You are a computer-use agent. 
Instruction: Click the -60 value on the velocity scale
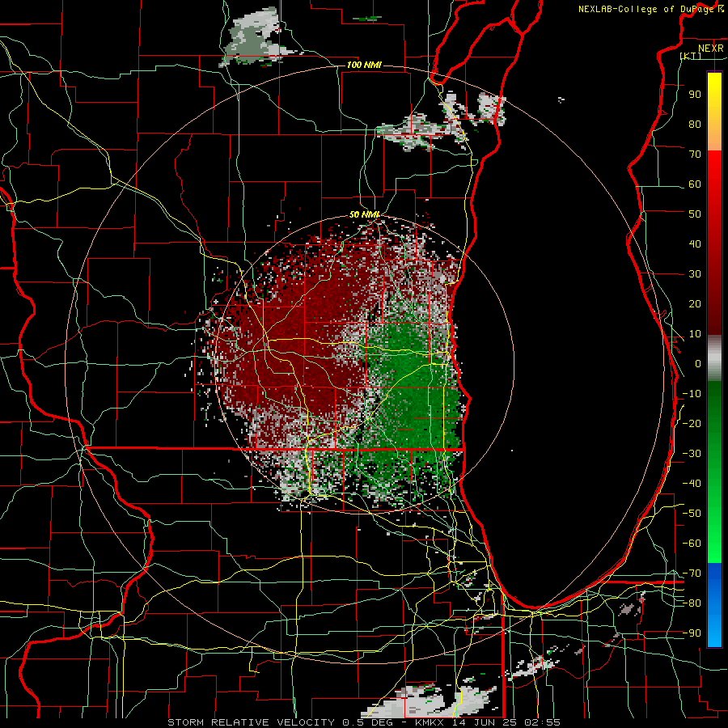pyautogui.click(x=692, y=544)
